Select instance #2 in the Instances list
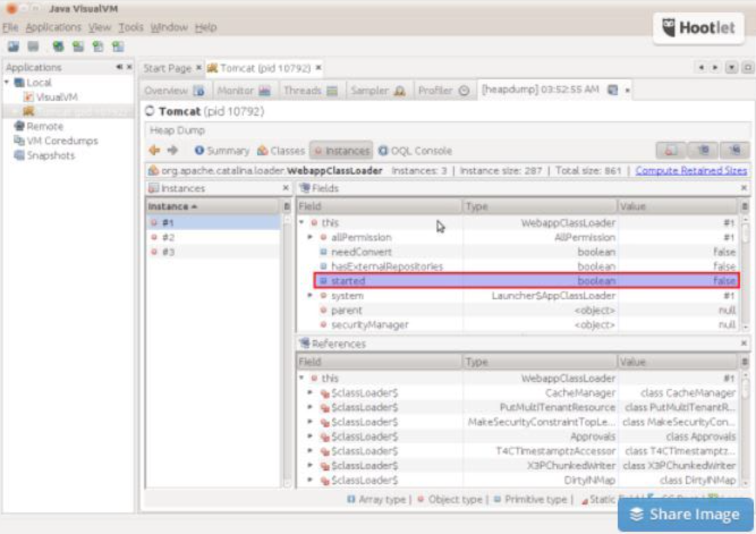This screenshot has height=534, width=756. click(x=214, y=238)
